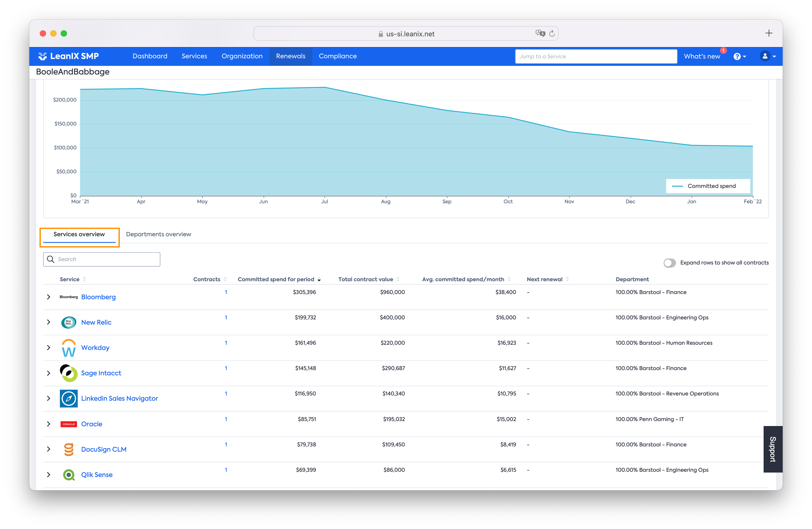Select the Services overview tab
Screen dimensions: 812x529
(x=79, y=234)
